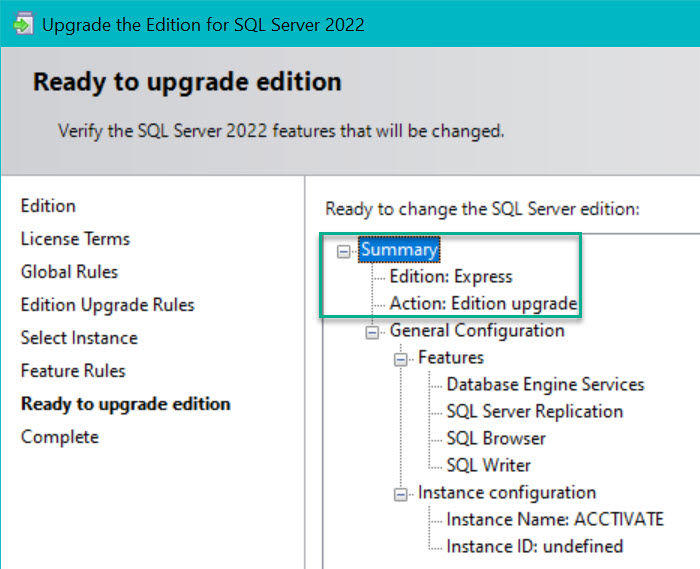Jump to Global Rules step
The width and height of the screenshot is (700, 569).
(69, 272)
